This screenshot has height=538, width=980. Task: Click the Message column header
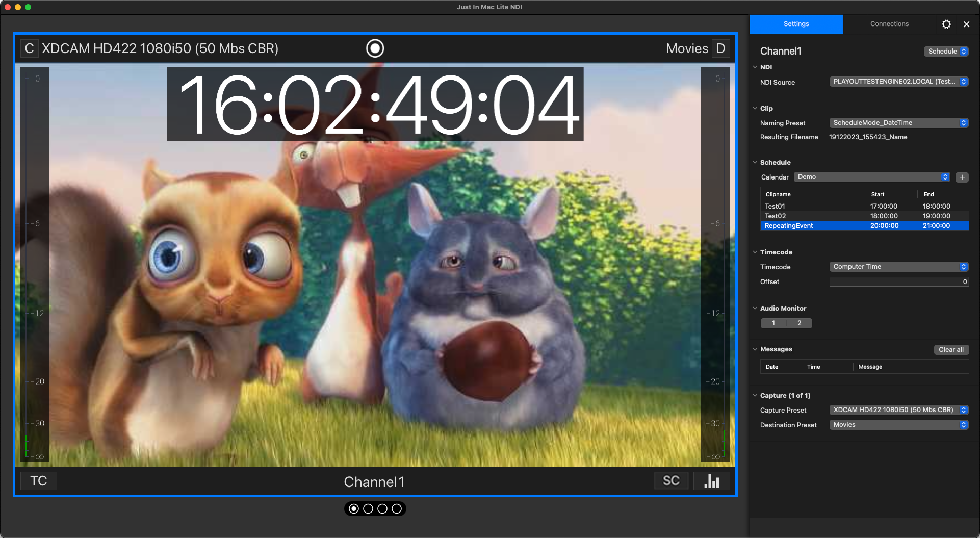coord(911,367)
